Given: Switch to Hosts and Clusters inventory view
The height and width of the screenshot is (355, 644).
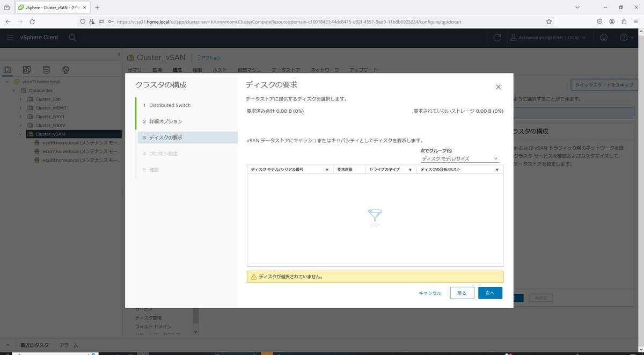Looking at the screenshot, I should 8,70.
